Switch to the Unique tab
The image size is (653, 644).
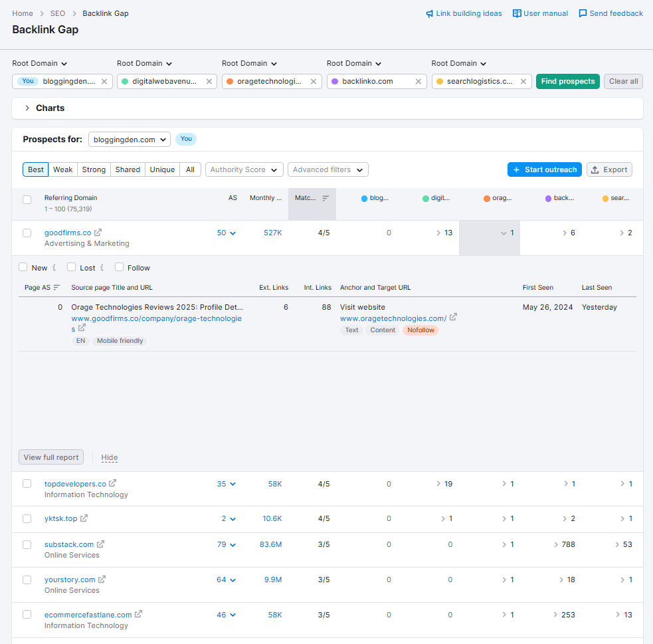[162, 169]
